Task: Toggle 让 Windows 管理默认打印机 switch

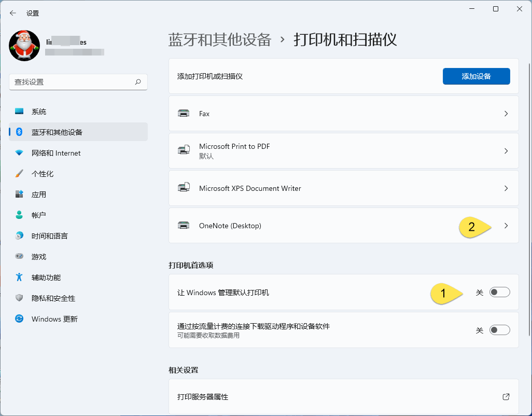Action: (x=499, y=292)
